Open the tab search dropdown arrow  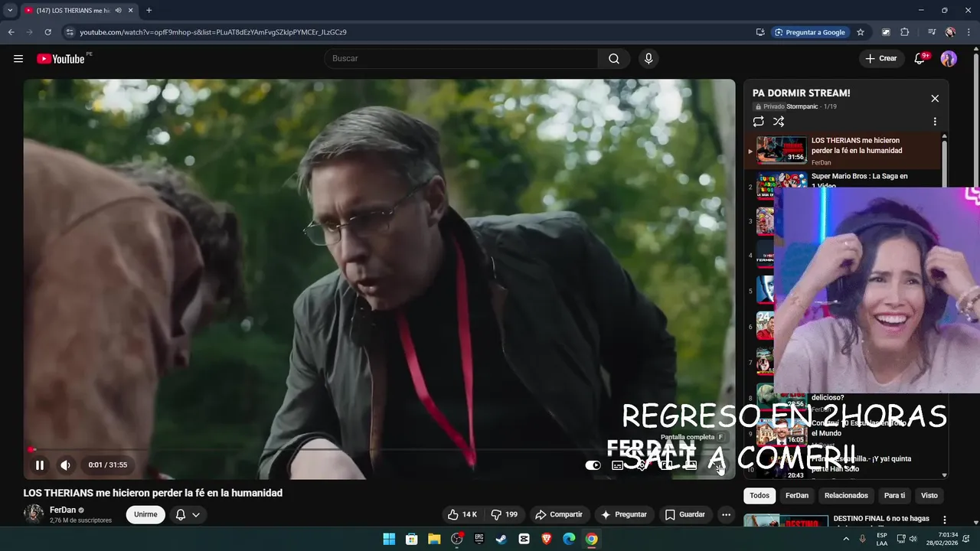pos(10,11)
